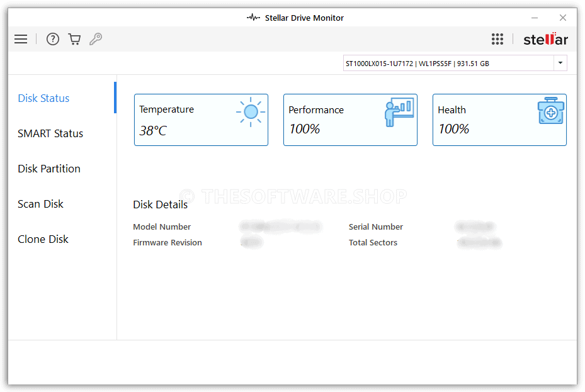Click the Disk Details heading
This screenshot has width=585, height=392.
click(x=161, y=204)
